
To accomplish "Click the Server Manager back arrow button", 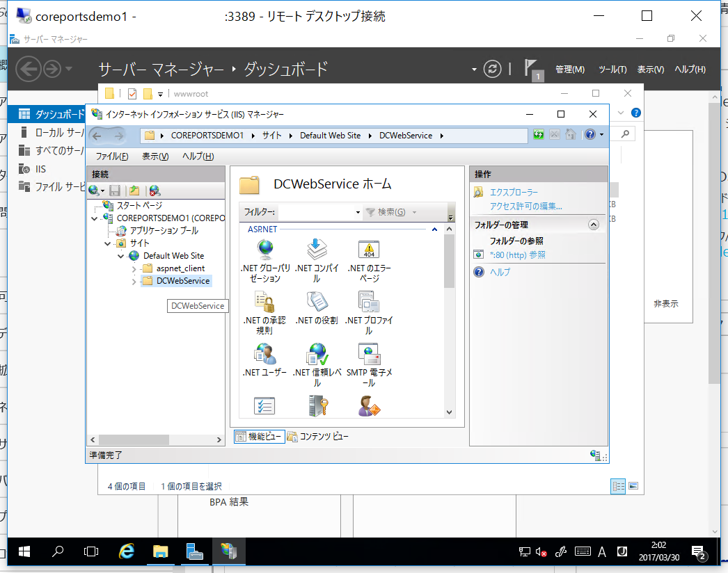I will pos(29,69).
